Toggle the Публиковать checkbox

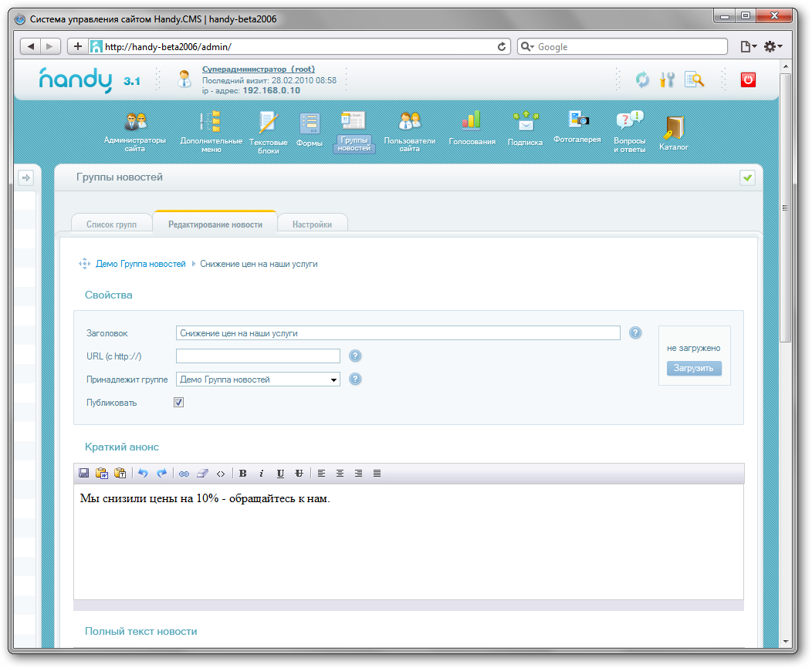pos(179,403)
